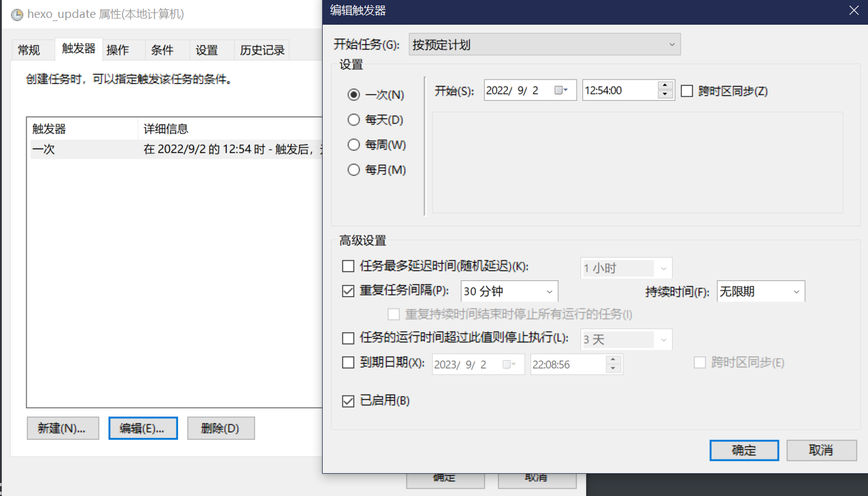Decrease the start time with down spinner
Image resolution: width=868 pixels, height=496 pixels.
click(x=665, y=95)
